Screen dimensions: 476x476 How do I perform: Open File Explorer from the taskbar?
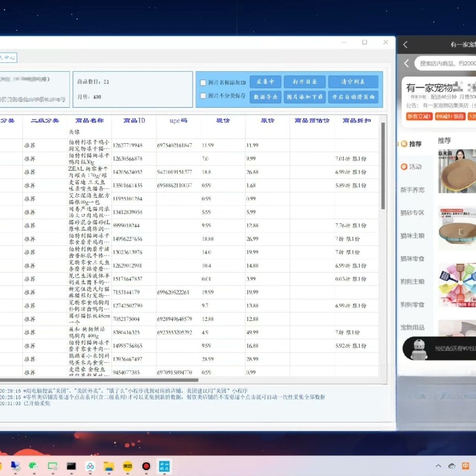[x=109, y=466]
